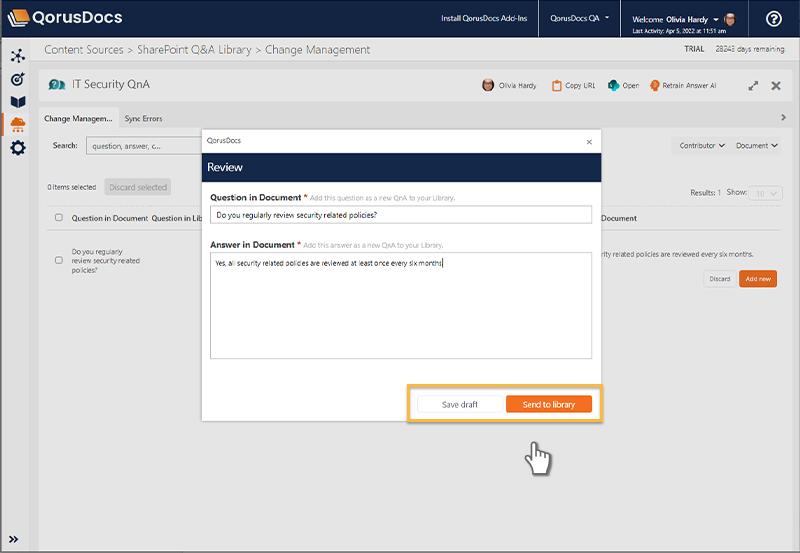Click Retrain Answer AI icon
This screenshot has width=800, height=553.
click(x=655, y=86)
